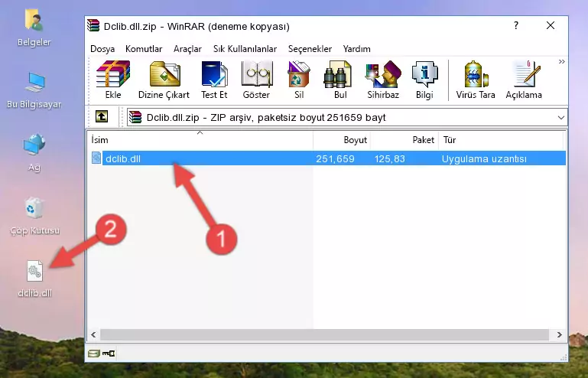Click the dclib.dll name in file list
This screenshot has width=588, height=378.
pyautogui.click(x=123, y=159)
